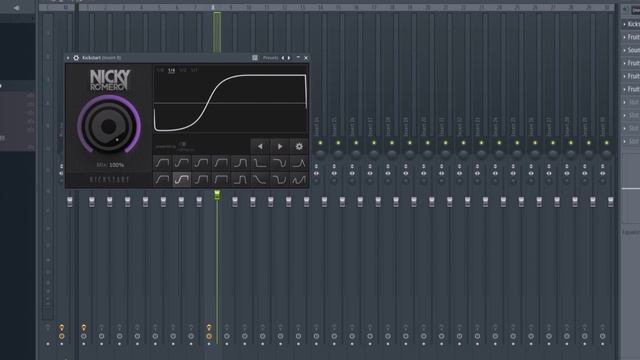
Task: Expand the last visible Slot arrow in effects list
Action: (624, 141)
